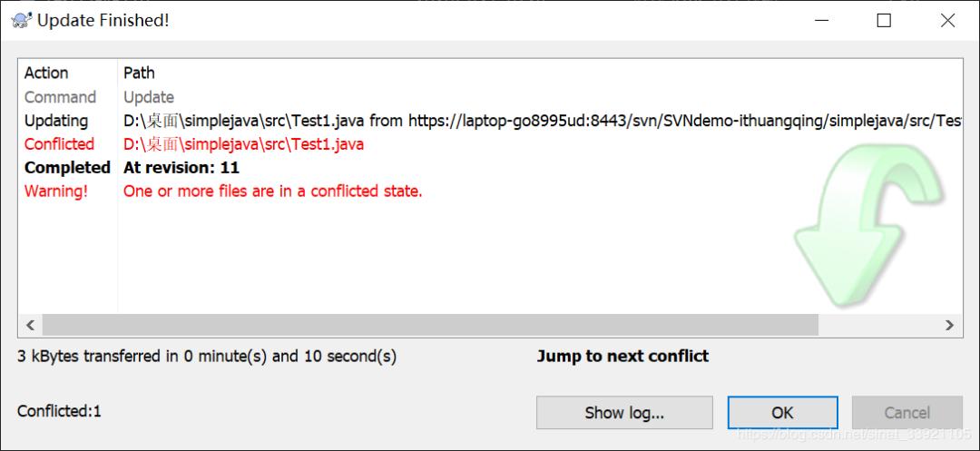Select the Warning conflicted state message row
Screen dimensions: 980x451
click(x=272, y=191)
